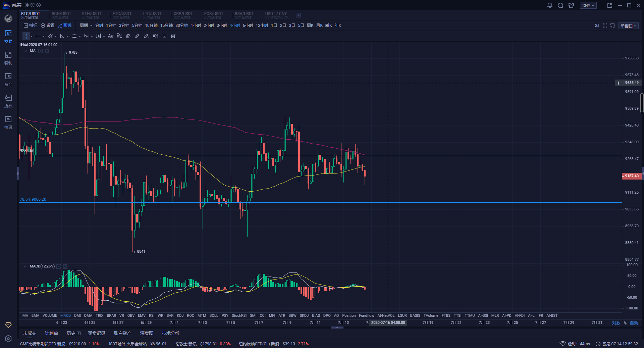Switch to XRP/USDT tab
Viewport: 644px width, 348px height.
coord(183,15)
